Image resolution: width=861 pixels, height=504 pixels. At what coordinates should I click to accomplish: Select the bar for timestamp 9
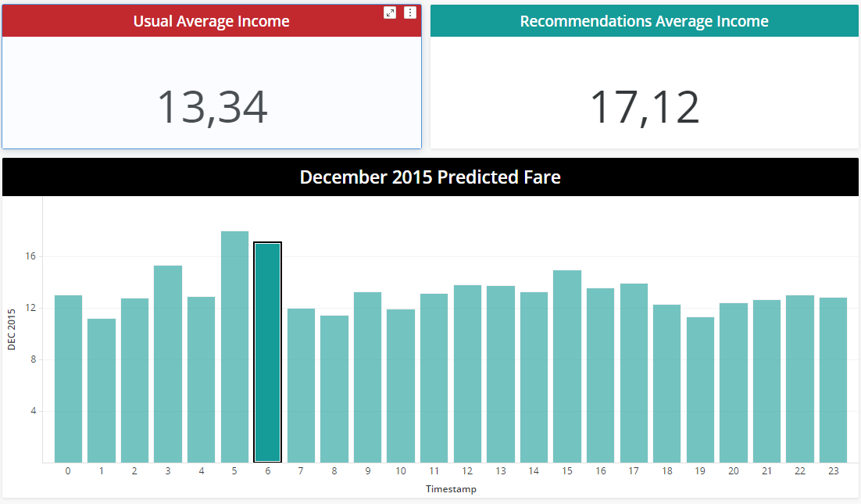pyautogui.click(x=367, y=377)
